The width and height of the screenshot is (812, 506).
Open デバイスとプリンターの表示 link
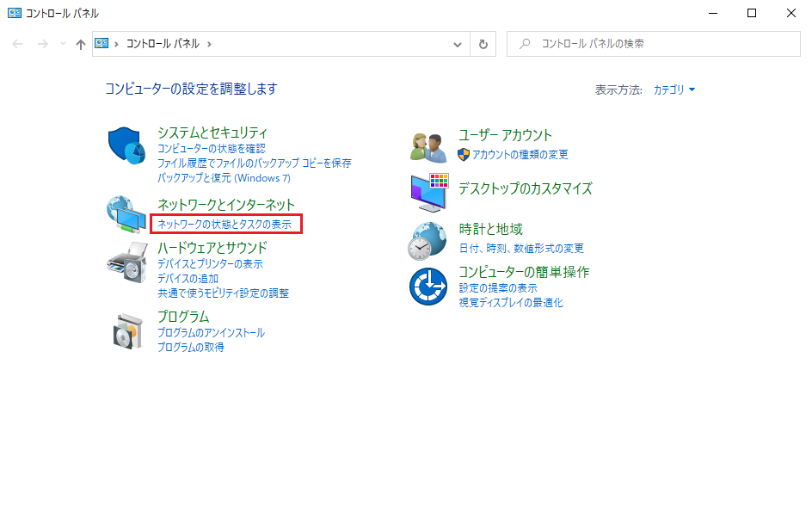tap(210, 264)
